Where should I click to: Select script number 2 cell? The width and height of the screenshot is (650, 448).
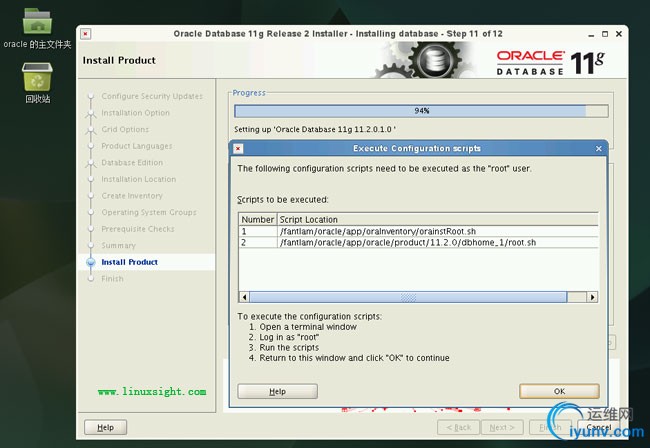point(258,242)
